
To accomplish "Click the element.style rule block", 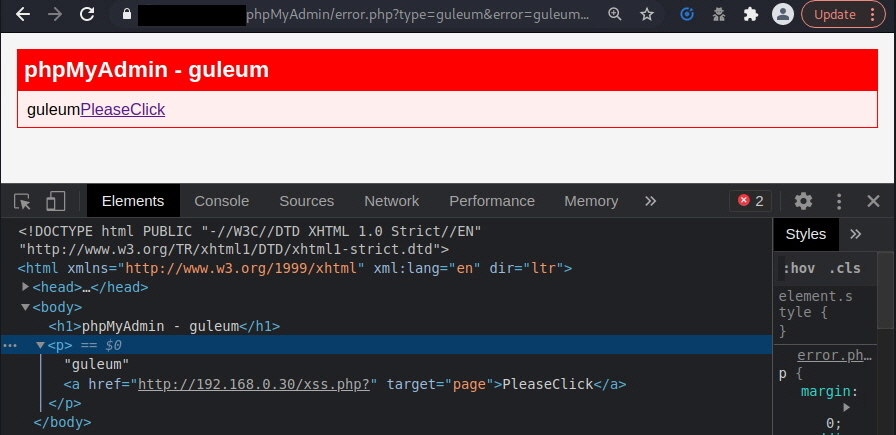I will coord(815,314).
